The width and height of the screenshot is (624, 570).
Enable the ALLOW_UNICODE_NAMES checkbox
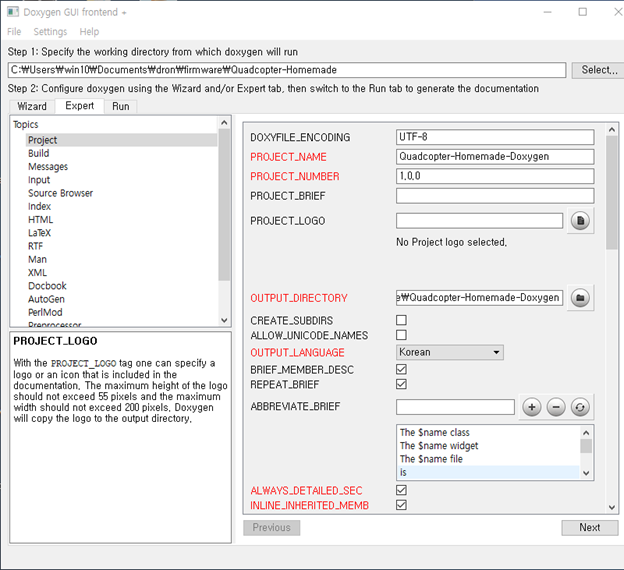point(401,335)
